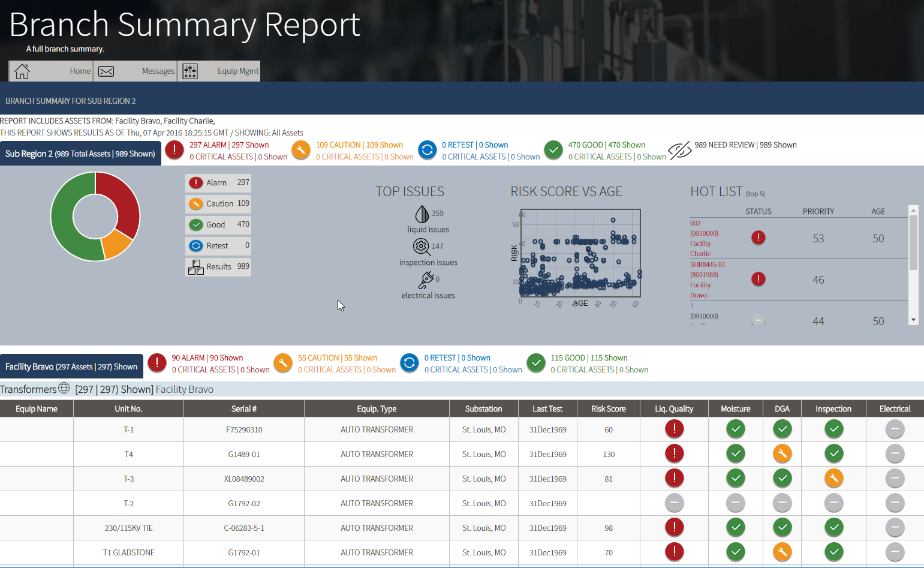This screenshot has width=924, height=568.
Task: Click T4's orange DGA caution wrench icon
Action: point(782,453)
